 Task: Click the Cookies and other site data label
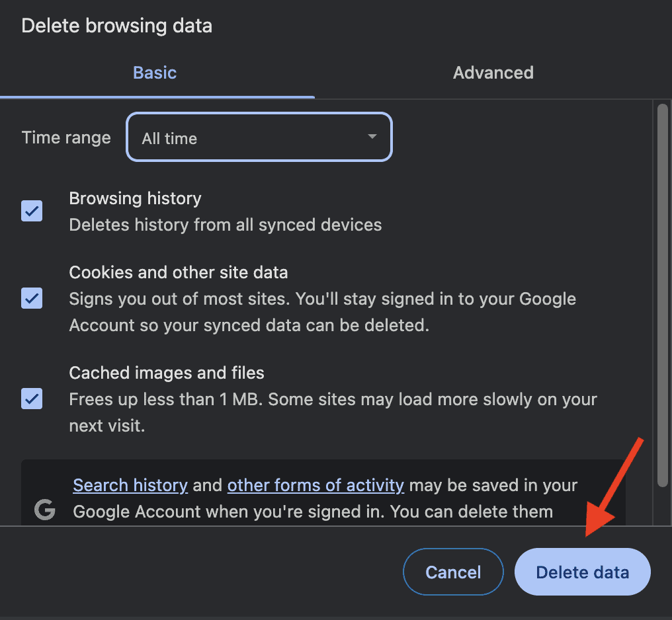click(179, 272)
